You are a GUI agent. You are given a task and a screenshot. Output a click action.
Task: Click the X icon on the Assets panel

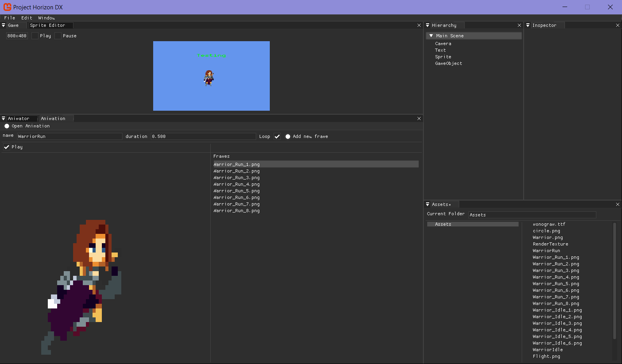click(x=617, y=204)
